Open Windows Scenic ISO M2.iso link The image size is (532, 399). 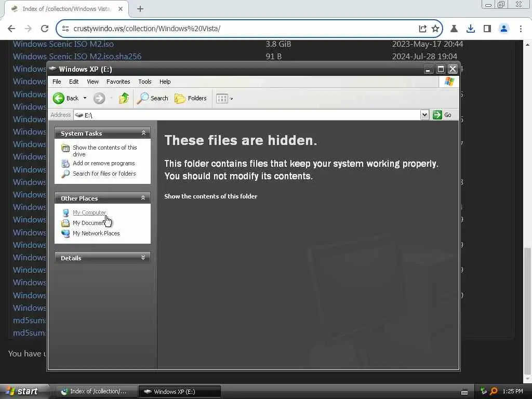pyautogui.click(x=63, y=44)
